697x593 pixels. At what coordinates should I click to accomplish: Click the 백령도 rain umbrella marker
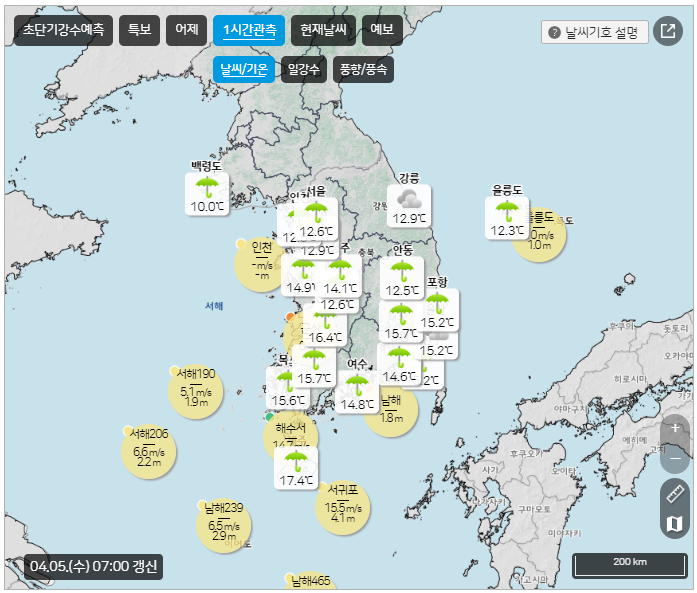[207, 194]
